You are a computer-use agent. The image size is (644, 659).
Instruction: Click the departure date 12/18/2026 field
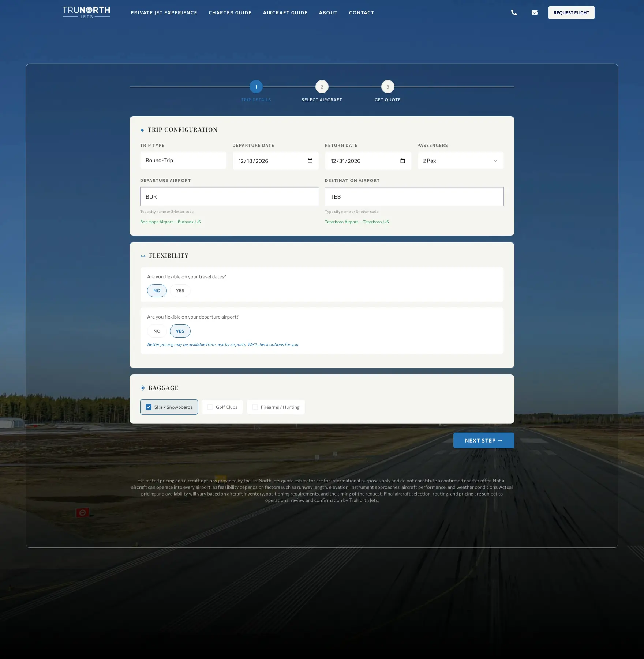click(276, 161)
